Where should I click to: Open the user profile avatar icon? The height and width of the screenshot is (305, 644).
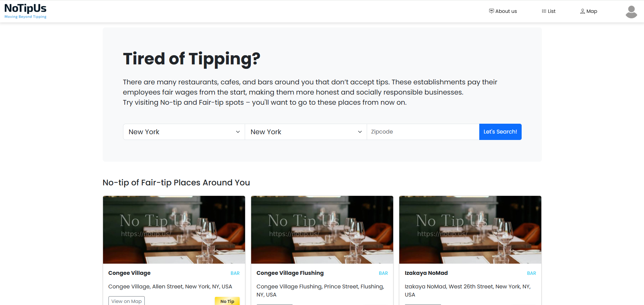631,12
